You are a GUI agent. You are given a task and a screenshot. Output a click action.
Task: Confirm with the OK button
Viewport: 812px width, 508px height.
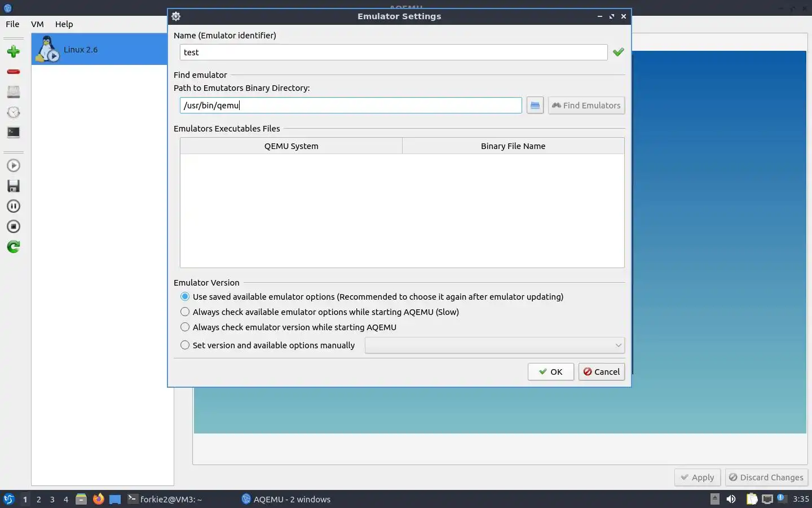point(551,372)
